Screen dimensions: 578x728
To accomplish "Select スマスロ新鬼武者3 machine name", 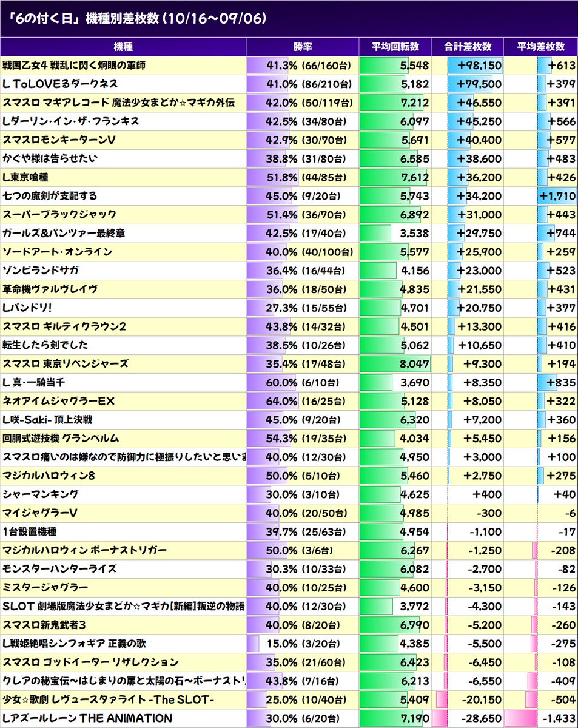I will 45,625.
